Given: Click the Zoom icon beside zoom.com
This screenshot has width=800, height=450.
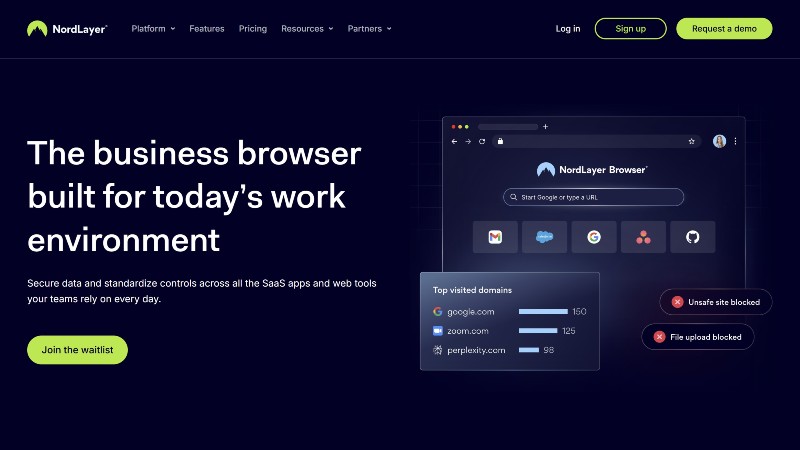Looking at the screenshot, I should point(437,331).
